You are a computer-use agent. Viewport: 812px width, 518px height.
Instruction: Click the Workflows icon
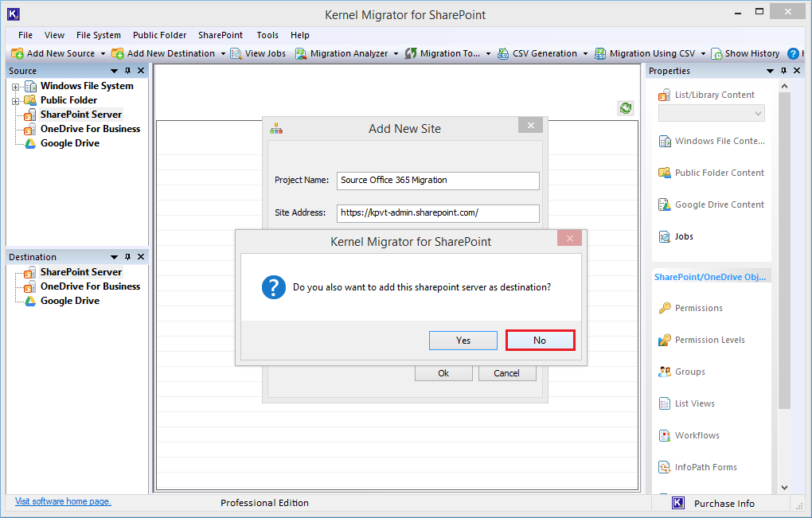(x=665, y=435)
